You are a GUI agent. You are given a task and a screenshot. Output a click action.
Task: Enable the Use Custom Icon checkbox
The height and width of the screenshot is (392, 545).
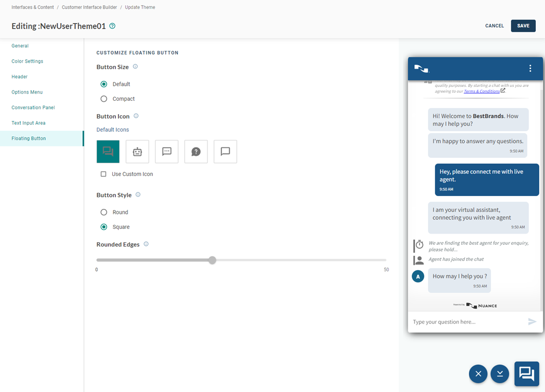pyautogui.click(x=103, y=174)
